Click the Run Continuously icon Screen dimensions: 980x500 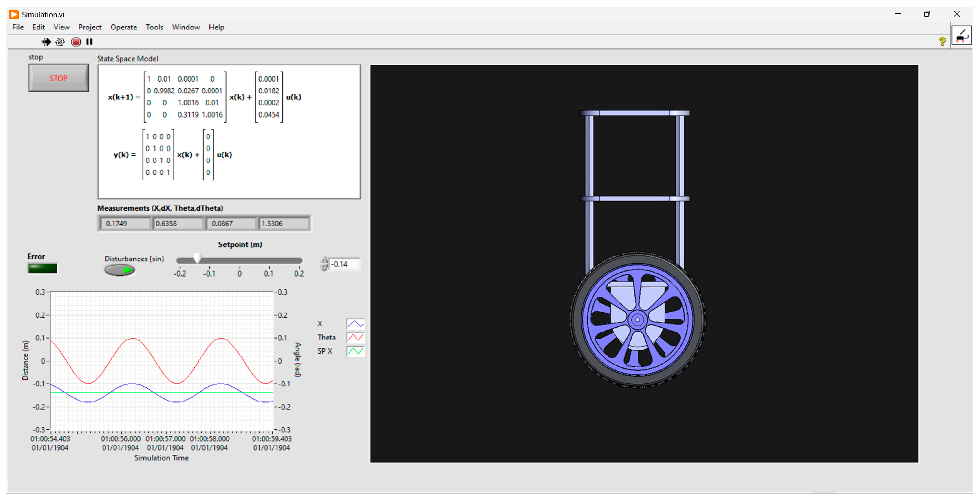click(60, 42)
